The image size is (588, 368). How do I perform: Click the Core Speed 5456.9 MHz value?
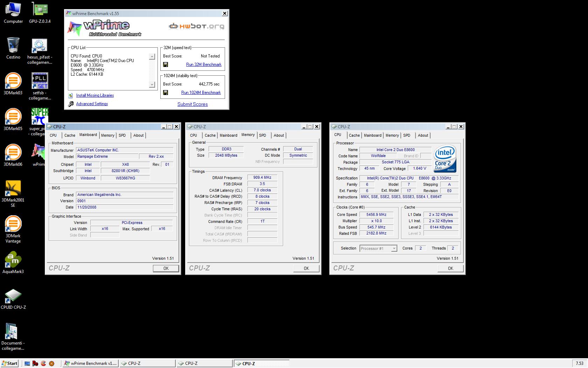(376, 214)
